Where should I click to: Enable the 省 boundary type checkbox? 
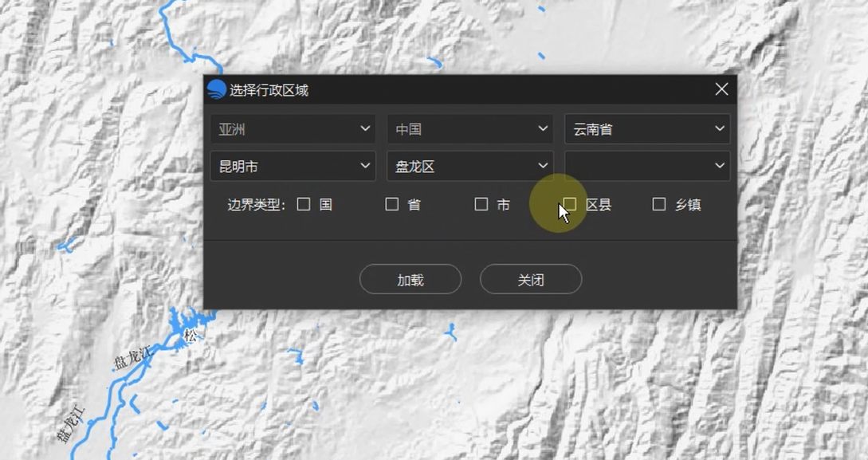[392, 204]
